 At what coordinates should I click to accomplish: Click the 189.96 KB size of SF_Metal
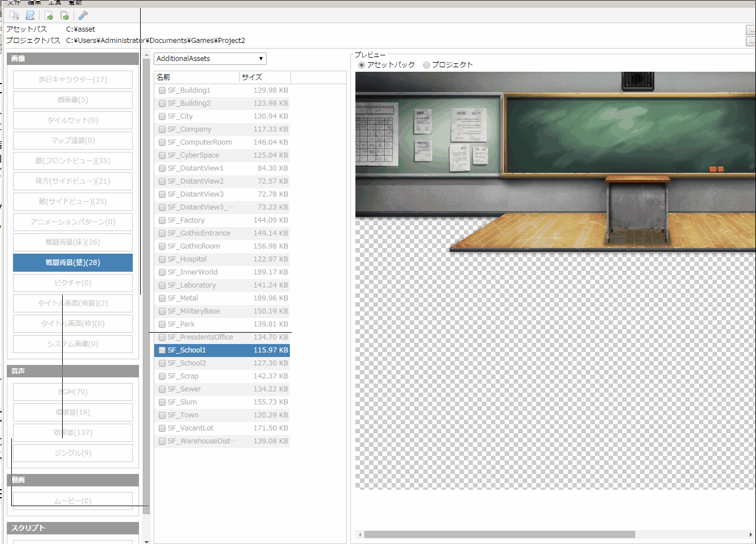click(x=271, y=298)
